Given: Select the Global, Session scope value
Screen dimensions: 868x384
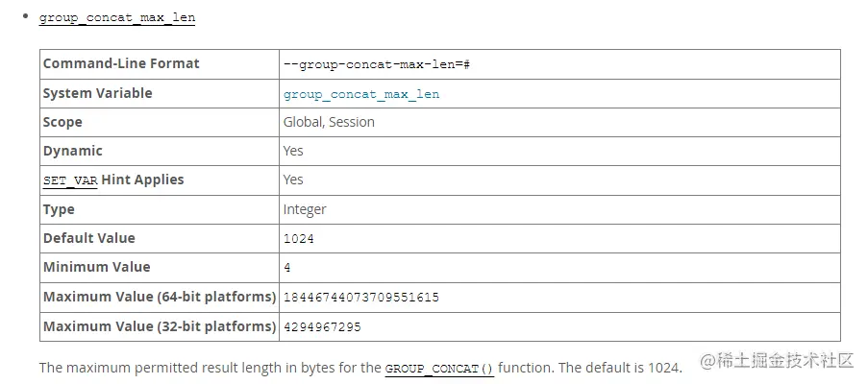Looking at the screenshot, I should pyautogui.click(x=329, y=122).
